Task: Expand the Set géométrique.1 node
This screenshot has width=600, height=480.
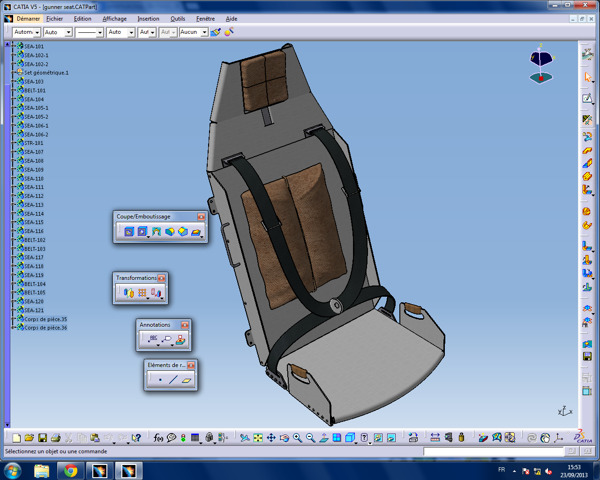Action: (13, 72)
